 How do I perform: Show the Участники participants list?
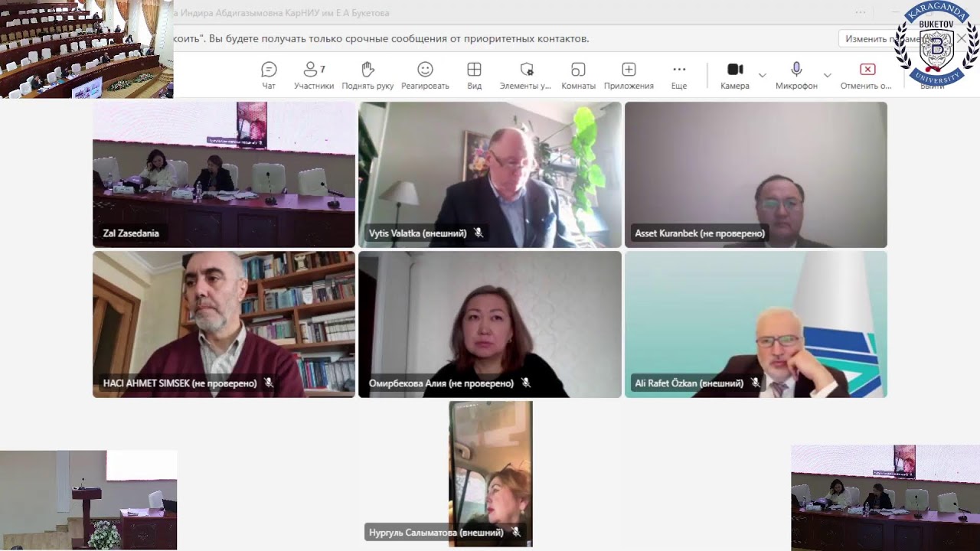[x=314, y=75]
